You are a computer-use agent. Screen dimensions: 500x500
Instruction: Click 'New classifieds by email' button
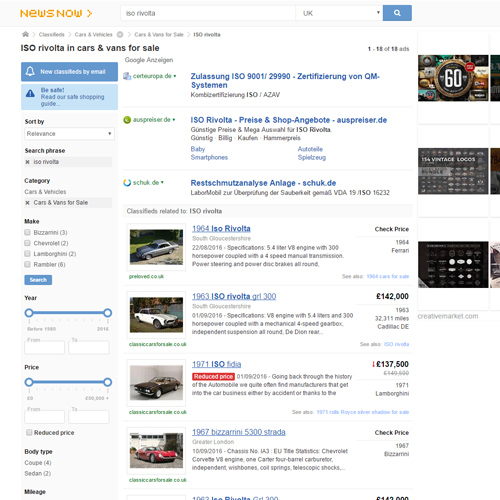[x=69, y=72]
